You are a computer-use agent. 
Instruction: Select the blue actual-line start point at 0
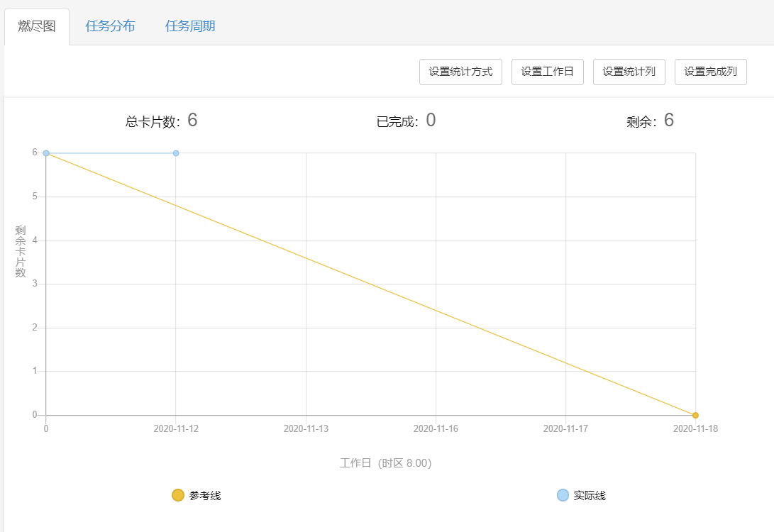(46, 153)
